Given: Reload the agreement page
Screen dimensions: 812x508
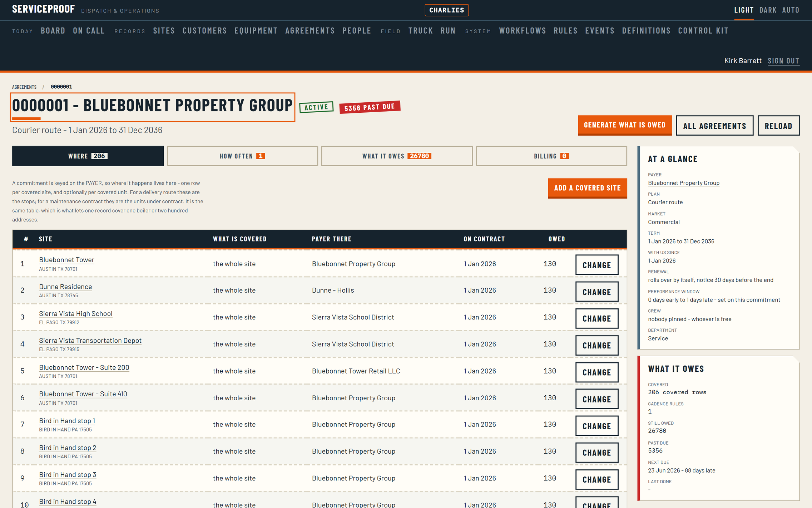Looking at the screenshot, I should tap(778, 126).
